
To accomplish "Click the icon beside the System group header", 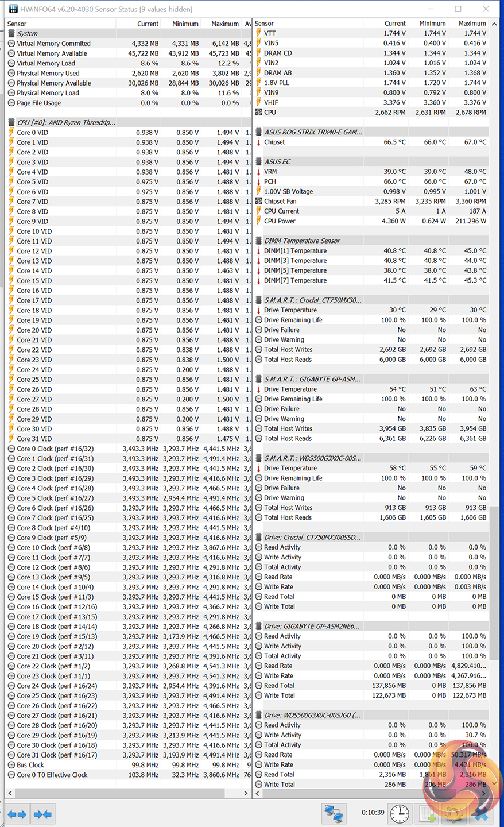I will (x=12, y=34).
